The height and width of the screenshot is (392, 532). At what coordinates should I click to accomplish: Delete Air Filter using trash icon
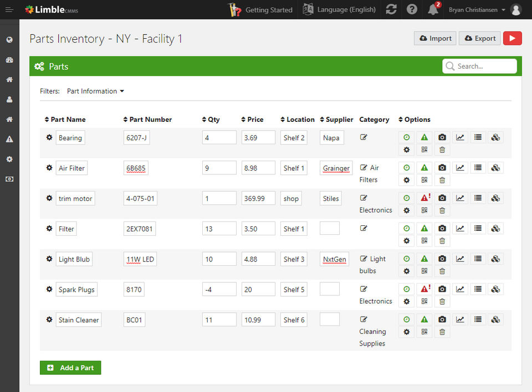(x=442, y=180)
